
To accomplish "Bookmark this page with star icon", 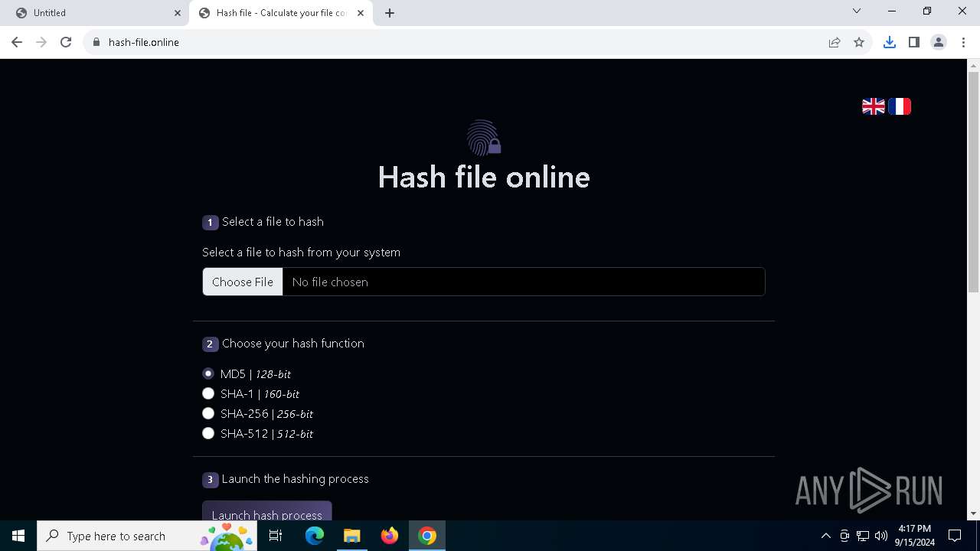I will (859, 42).
